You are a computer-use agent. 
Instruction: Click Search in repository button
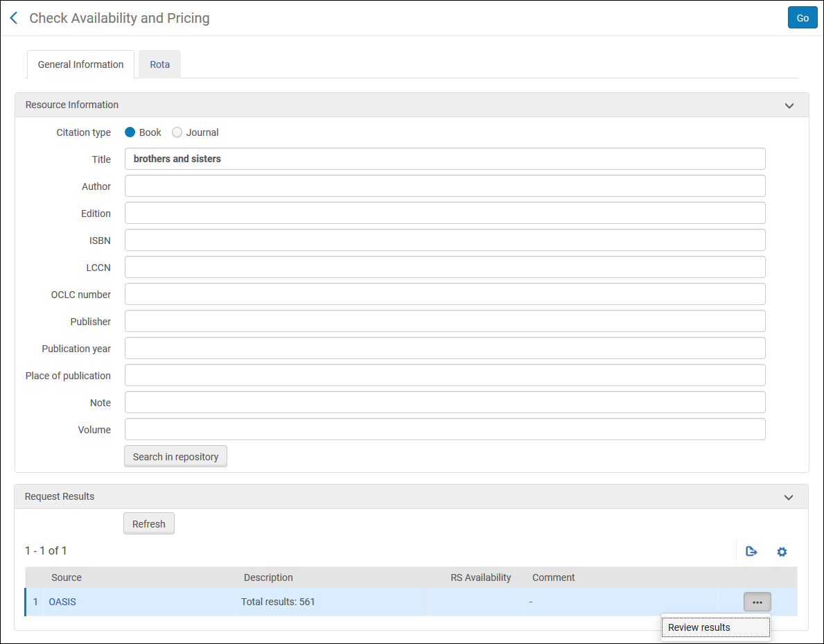pyautogui.click(x=175, y=456)
